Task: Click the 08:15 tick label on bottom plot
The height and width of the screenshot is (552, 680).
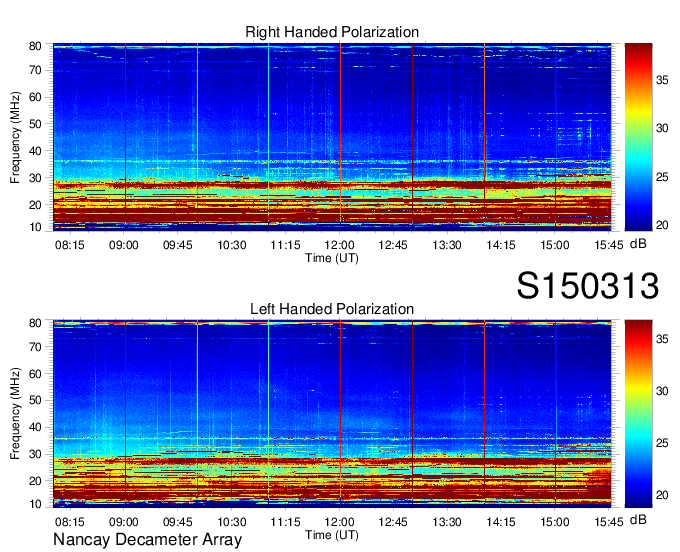Action: point(69,522)
